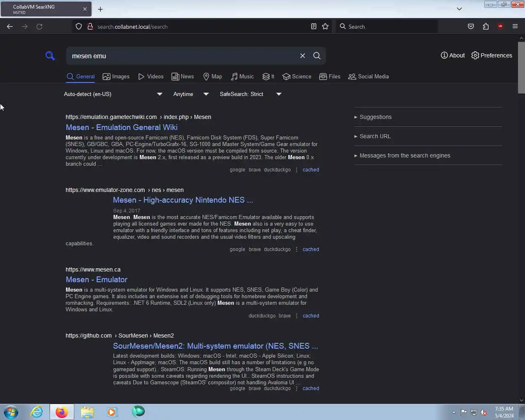
Task: Open SourMesen/Mesen2 GitHub result
Action: click(215, 346)
